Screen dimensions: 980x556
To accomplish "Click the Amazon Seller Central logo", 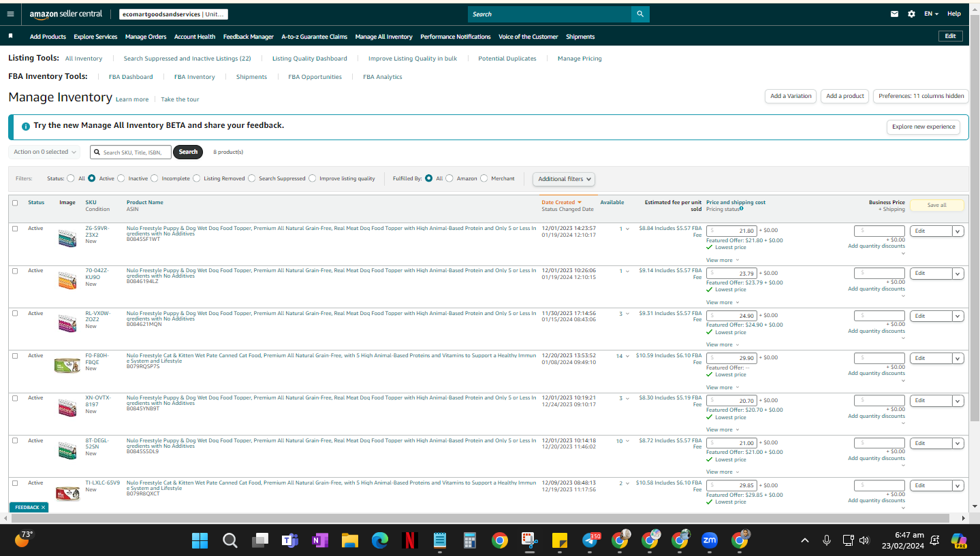I will [x=66, y=14].
